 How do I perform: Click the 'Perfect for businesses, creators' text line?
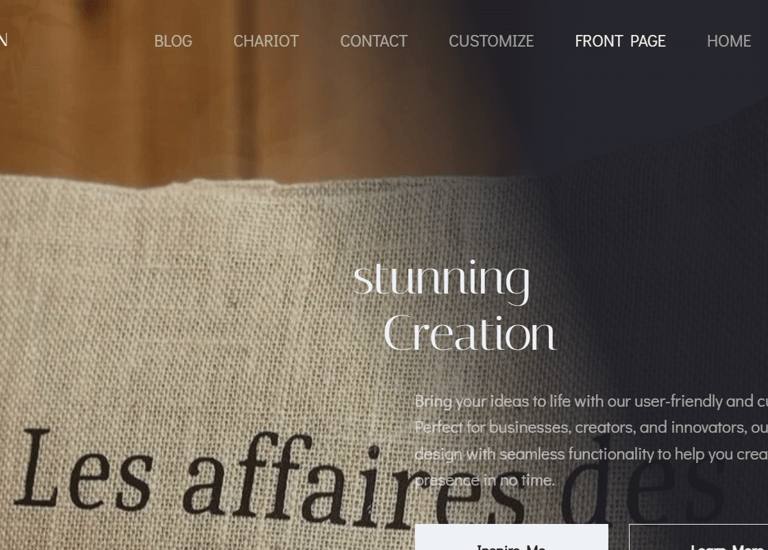[x=591, y=428]
